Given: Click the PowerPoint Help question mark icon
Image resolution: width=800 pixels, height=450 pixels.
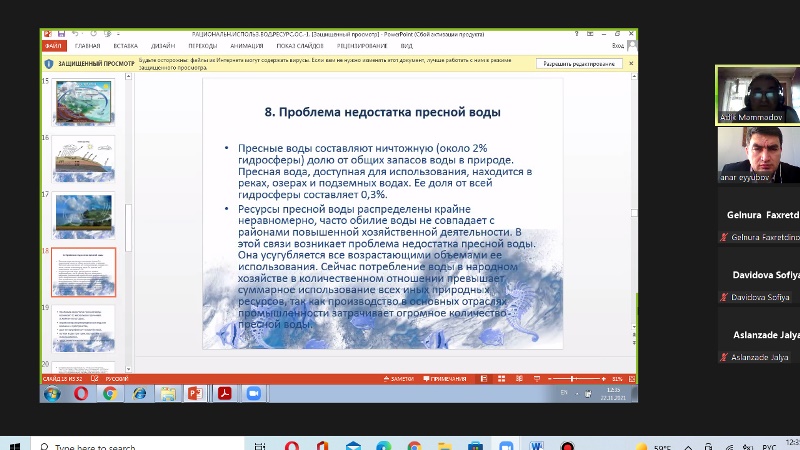Looking at the screenshot, I should pyautogui.click(x=577, y=34).
